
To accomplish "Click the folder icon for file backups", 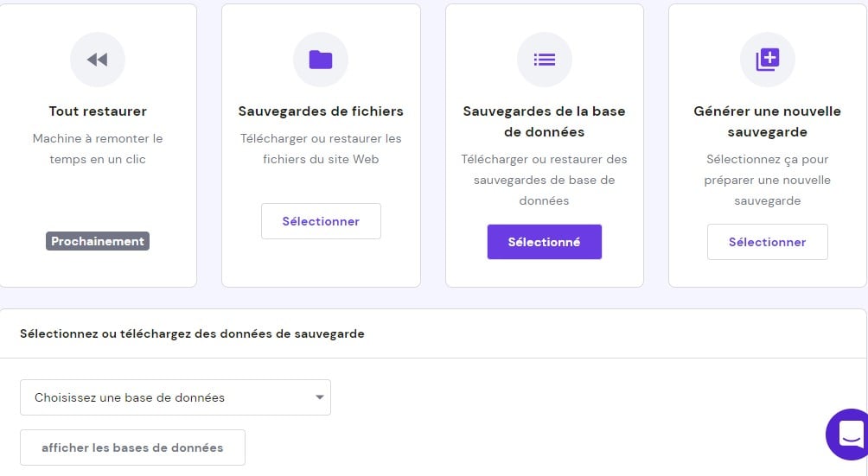I will 321,60.
